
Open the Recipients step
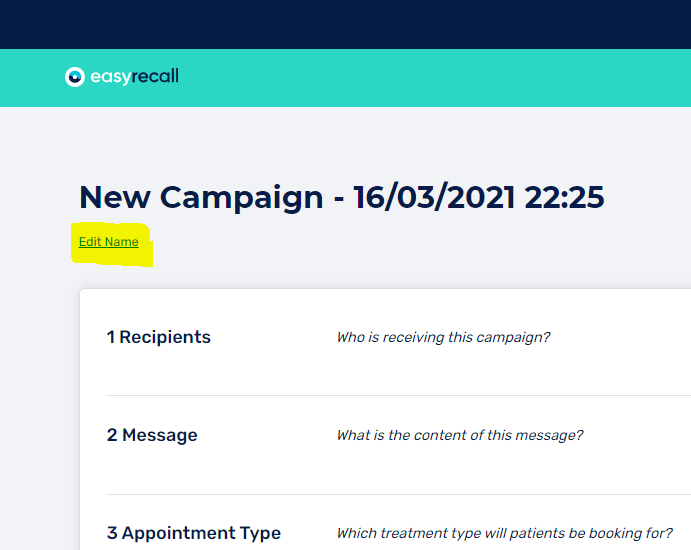pos(165,337)
